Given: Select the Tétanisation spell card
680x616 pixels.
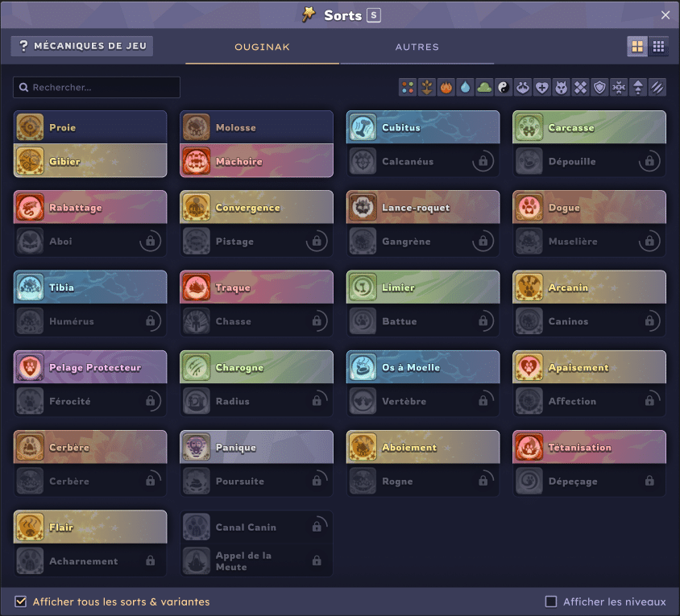Looking at the screenshot, I should coord(590,447).
